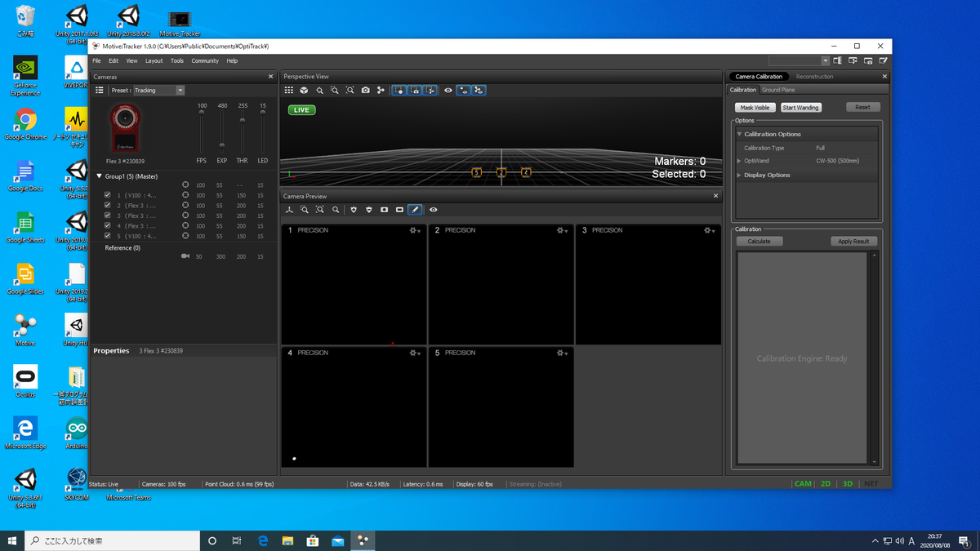Toggle the 2D mode indicator in status bar
Viewport: 980px width, 551px height.
[826, 484]
